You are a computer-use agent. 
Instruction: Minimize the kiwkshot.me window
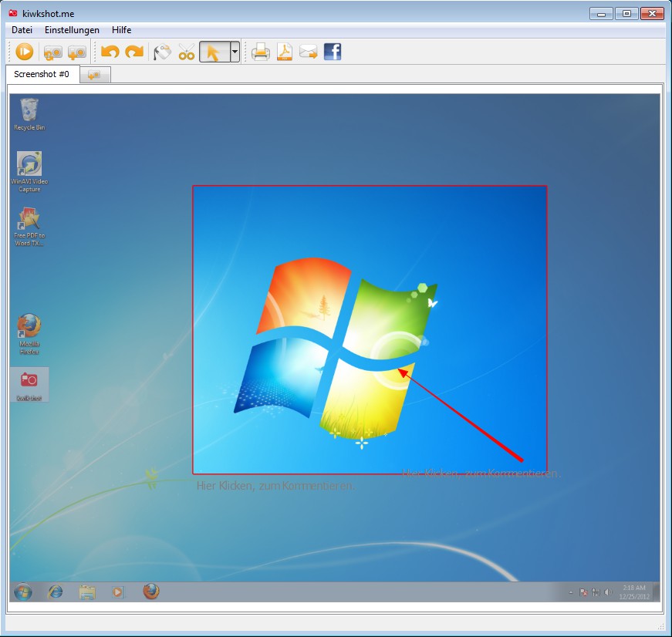601,14
